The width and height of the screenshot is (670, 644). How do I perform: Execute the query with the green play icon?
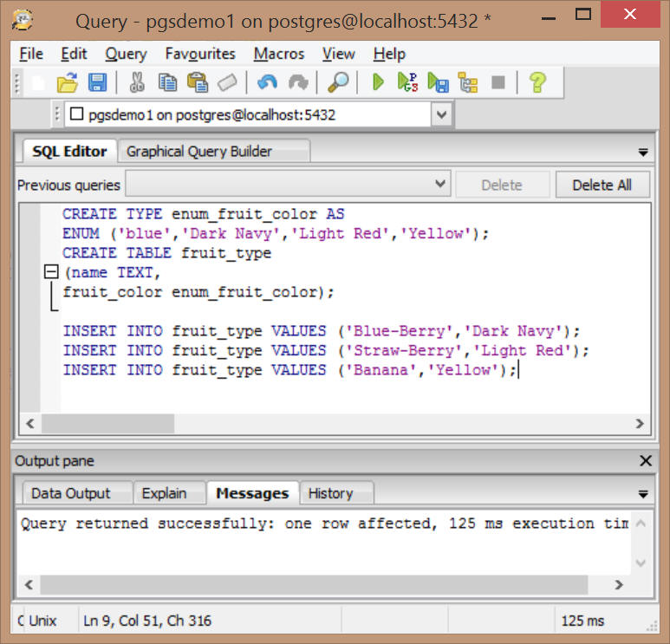tap(378, 82)
